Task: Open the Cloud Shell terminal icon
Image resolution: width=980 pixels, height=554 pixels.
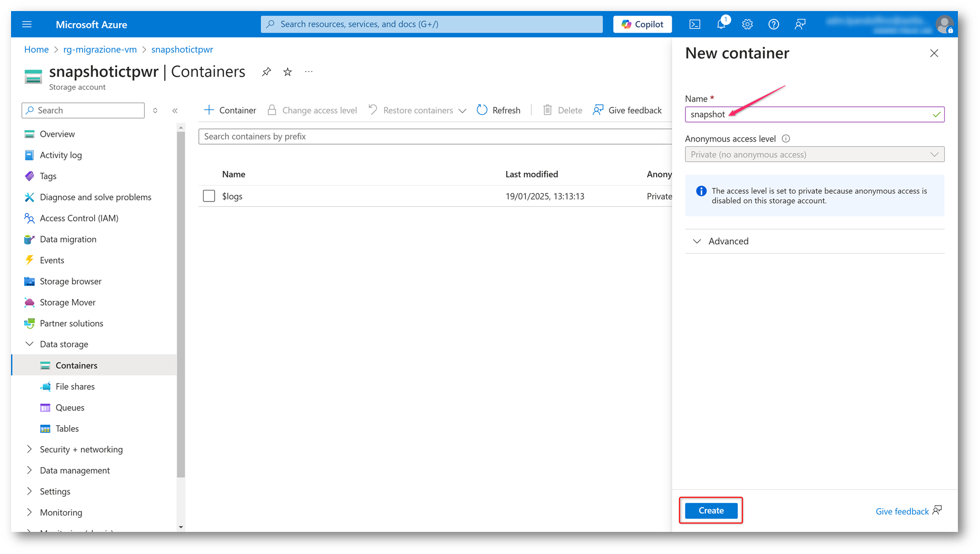Action: tap(694, 24)
